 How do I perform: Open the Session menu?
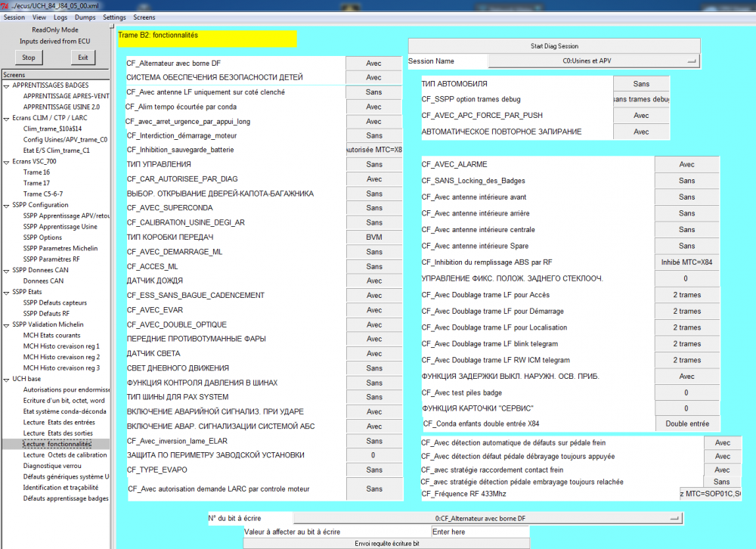[x=14, y=17]
